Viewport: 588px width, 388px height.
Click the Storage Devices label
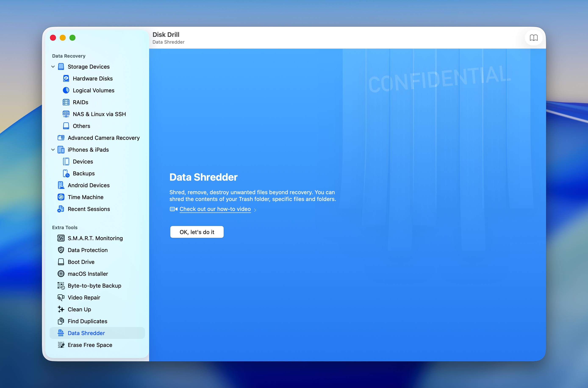pos(89,67)
